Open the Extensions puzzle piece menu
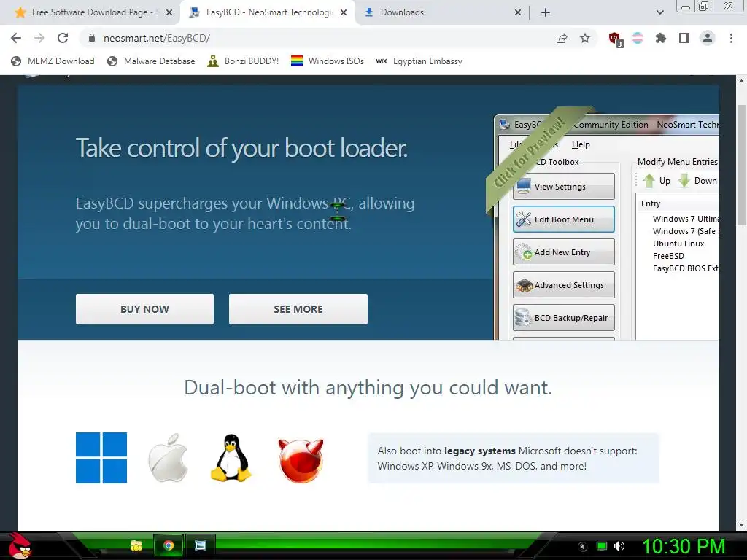Viewport: 747px width, 560px height. 661,38
